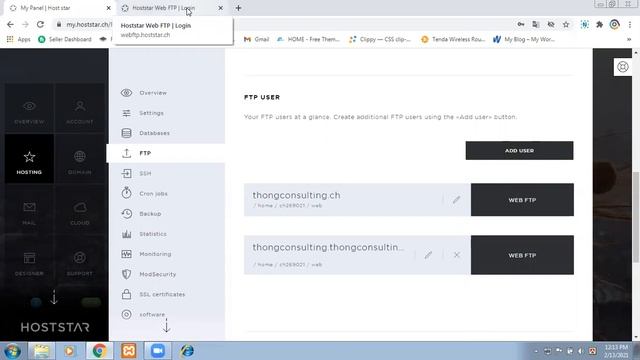Expand the hidden bookmarks chevron
This screenshot has width=640, height=360.
[629, 39]
